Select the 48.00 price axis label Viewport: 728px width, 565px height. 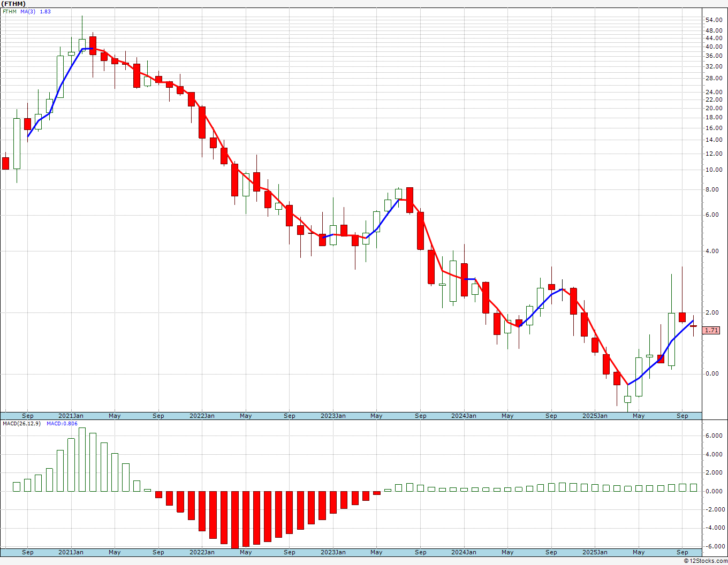click(x=714, y=30)
